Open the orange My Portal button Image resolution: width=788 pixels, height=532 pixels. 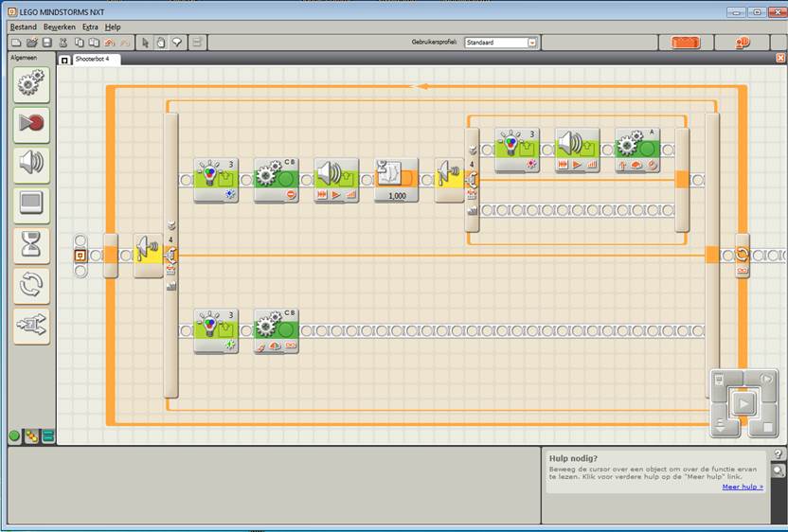pos(743,43)
